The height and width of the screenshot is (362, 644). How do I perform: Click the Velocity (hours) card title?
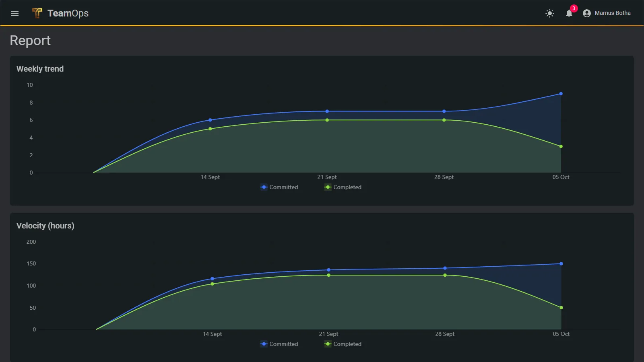[45, 226]
